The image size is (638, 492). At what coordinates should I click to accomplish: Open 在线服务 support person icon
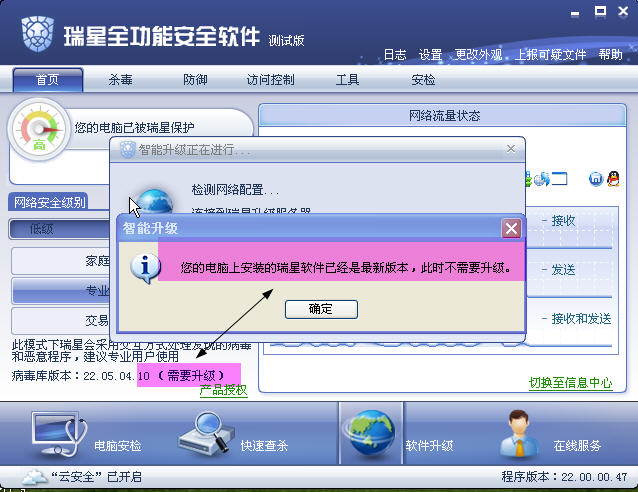519,433
